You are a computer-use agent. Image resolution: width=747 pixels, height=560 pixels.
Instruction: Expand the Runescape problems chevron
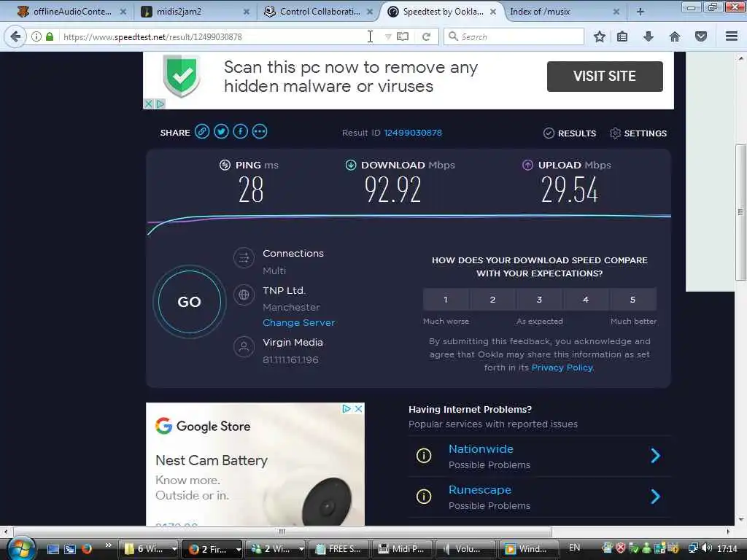(x=656, y=497)
